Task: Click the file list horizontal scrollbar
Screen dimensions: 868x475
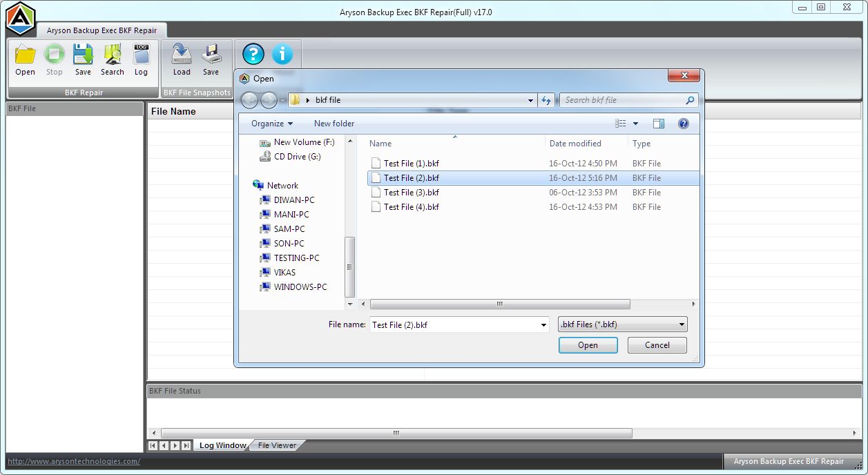Action: click(x=500, y=304)
